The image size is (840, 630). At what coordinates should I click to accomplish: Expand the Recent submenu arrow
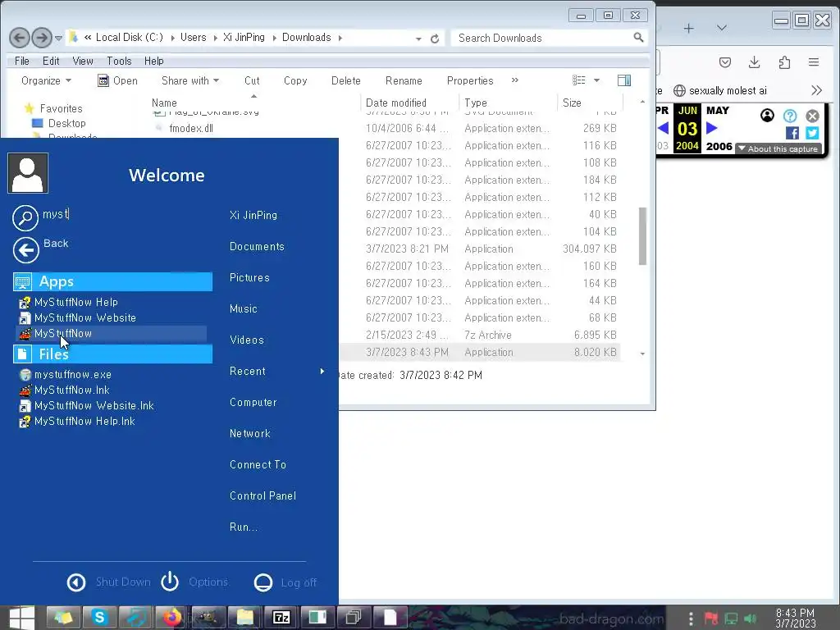322,372
